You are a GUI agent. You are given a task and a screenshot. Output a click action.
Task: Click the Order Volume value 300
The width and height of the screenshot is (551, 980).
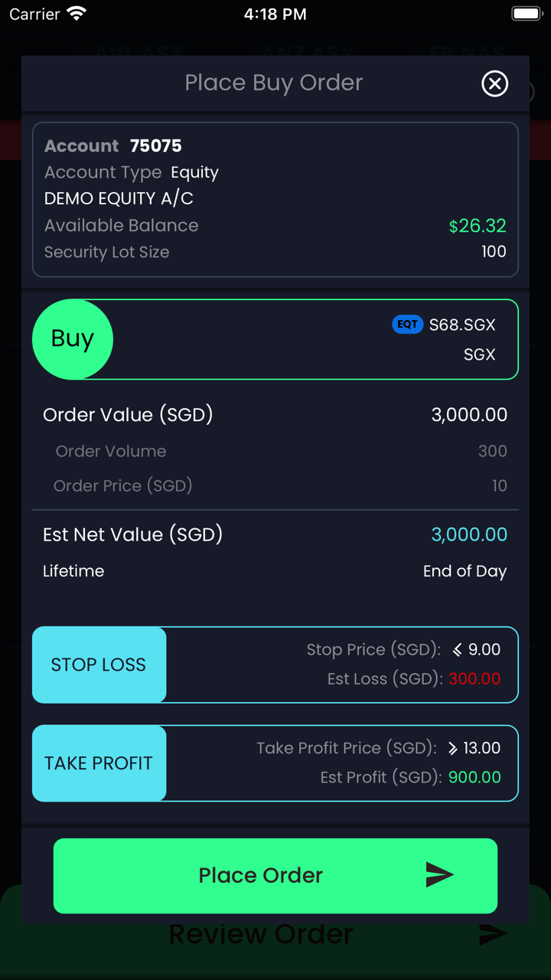click(492, 451)
